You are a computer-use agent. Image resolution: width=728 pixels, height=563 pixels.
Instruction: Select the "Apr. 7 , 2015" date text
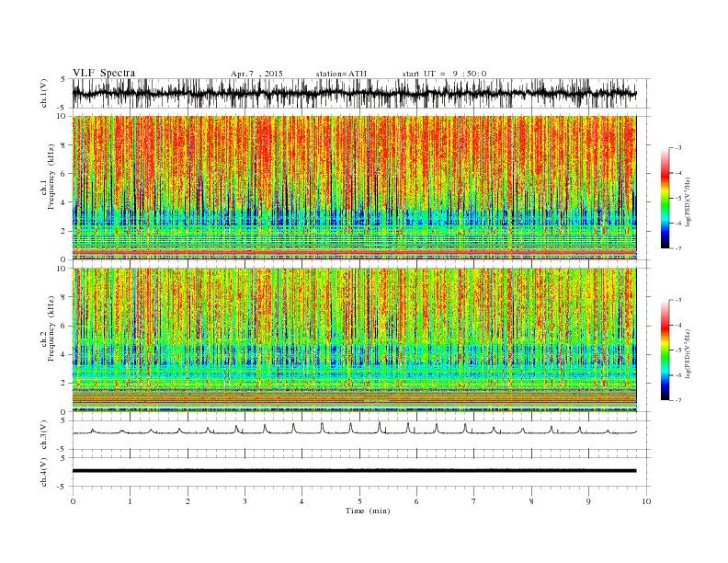click(x=256, y=74)
